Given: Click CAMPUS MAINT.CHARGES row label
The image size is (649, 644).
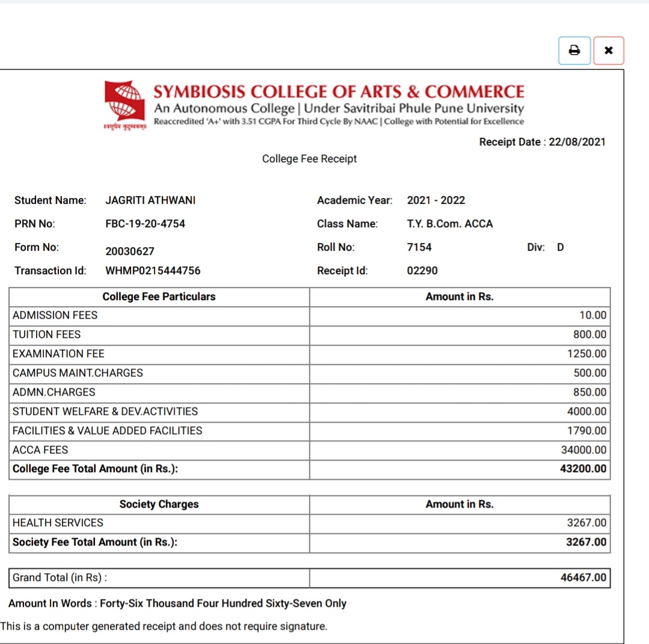Looking at the screenshot, I should 78,373.
